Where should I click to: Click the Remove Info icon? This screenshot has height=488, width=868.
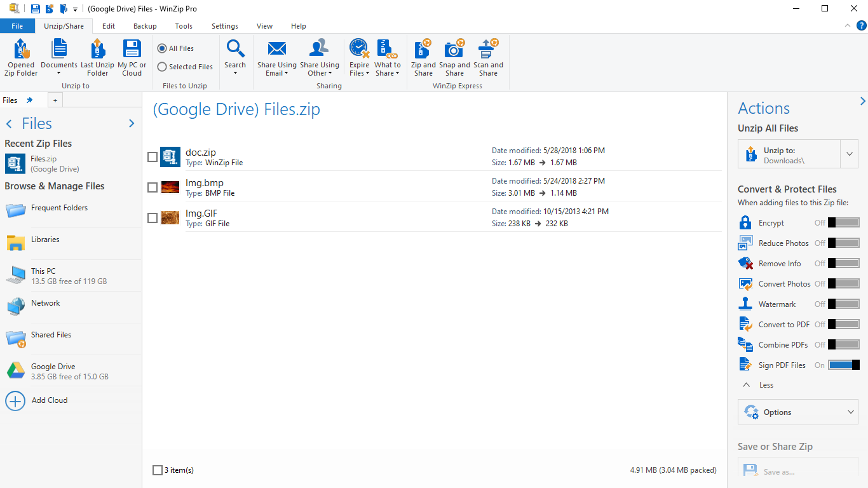click(x=745, y=263)
